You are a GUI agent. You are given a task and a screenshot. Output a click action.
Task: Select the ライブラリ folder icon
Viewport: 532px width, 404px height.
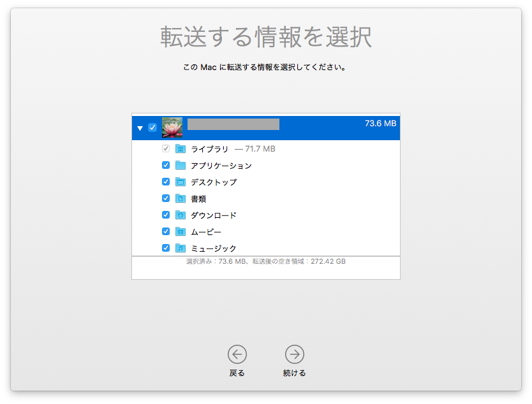181,148
